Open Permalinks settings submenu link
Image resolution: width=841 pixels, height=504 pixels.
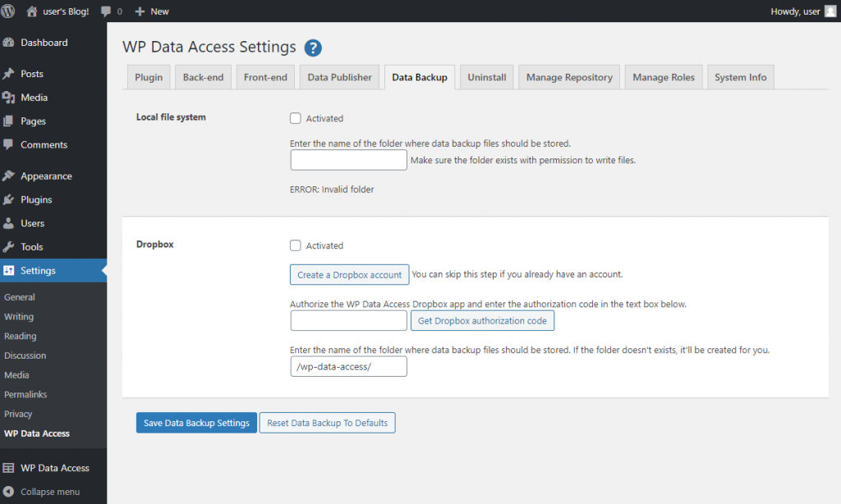[x=24, y=395]
